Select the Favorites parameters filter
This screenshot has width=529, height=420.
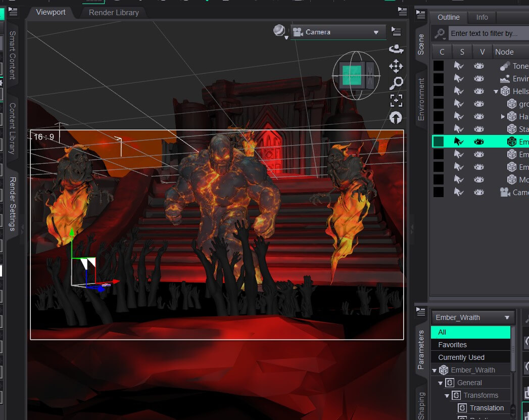(x=470, y=345)
